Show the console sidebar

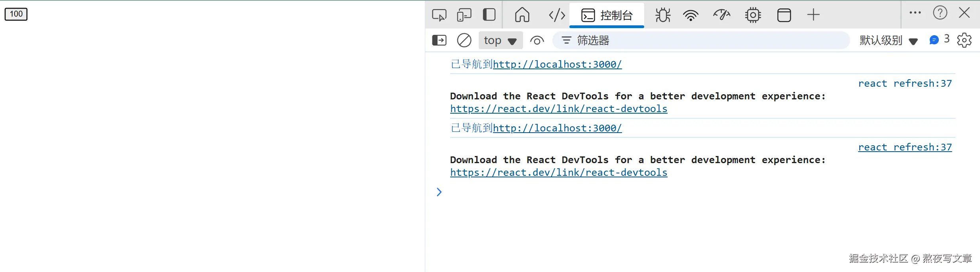coord(439,40)
